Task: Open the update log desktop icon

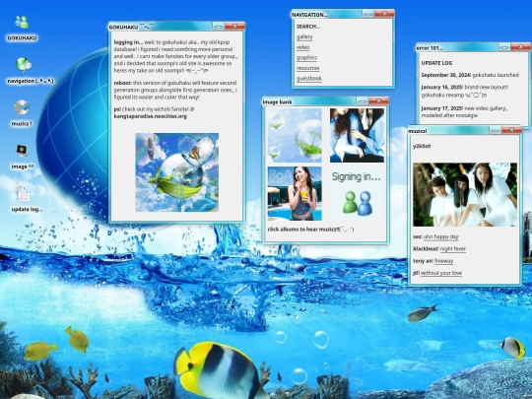Action: coord(23,194)
